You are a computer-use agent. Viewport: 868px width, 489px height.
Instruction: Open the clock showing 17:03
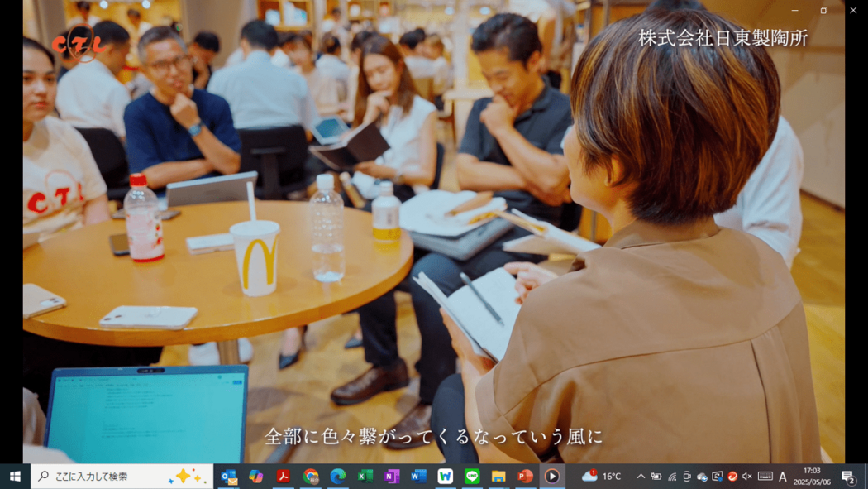[812, 477]
